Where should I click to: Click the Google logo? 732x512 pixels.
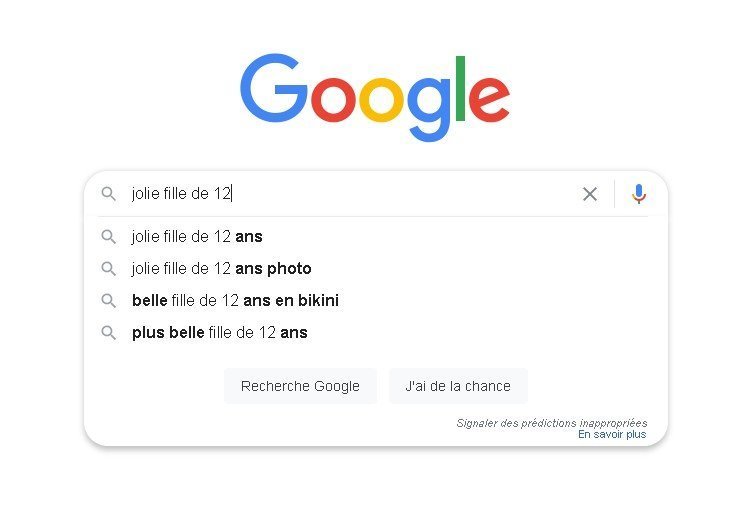(x=375, y=97)
